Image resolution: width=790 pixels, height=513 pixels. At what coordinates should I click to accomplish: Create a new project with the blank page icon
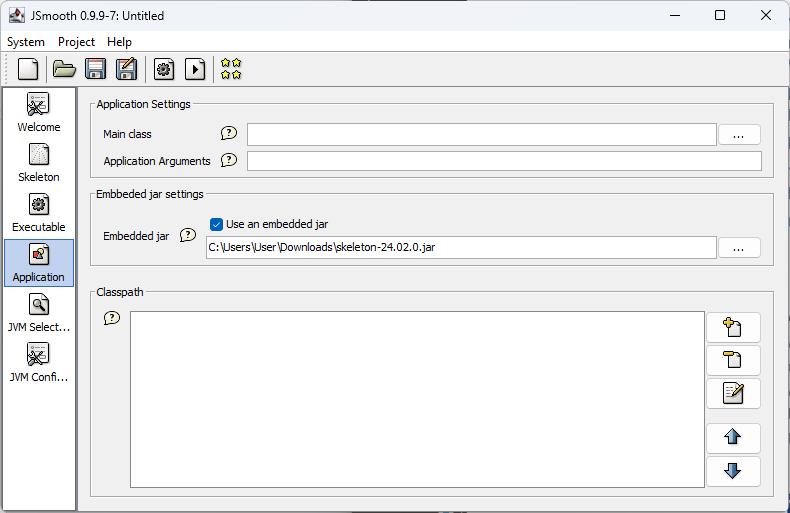28,69
